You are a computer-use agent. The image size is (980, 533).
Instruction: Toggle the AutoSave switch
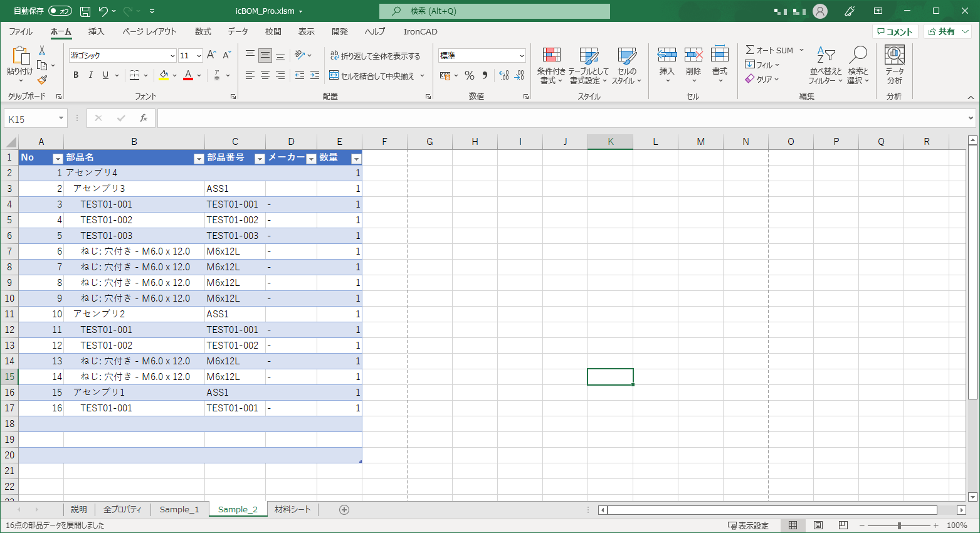pos(60,11)
